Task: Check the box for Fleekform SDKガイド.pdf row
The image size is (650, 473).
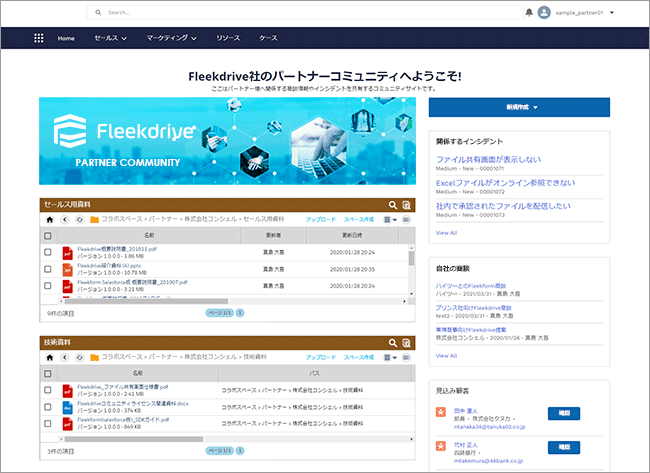Action: (48, 424)
